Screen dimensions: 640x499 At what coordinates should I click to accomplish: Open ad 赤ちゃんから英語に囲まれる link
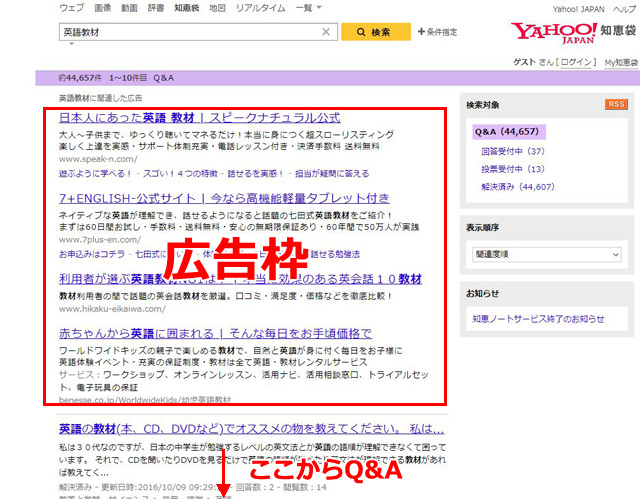click(x=216, y=333)
